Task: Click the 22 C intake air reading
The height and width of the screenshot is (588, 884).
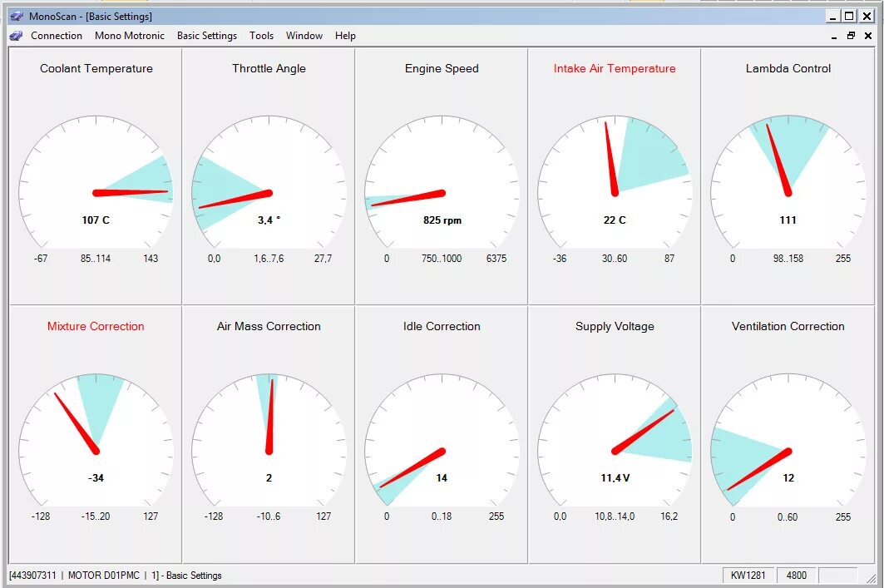Action: point(615,220)
